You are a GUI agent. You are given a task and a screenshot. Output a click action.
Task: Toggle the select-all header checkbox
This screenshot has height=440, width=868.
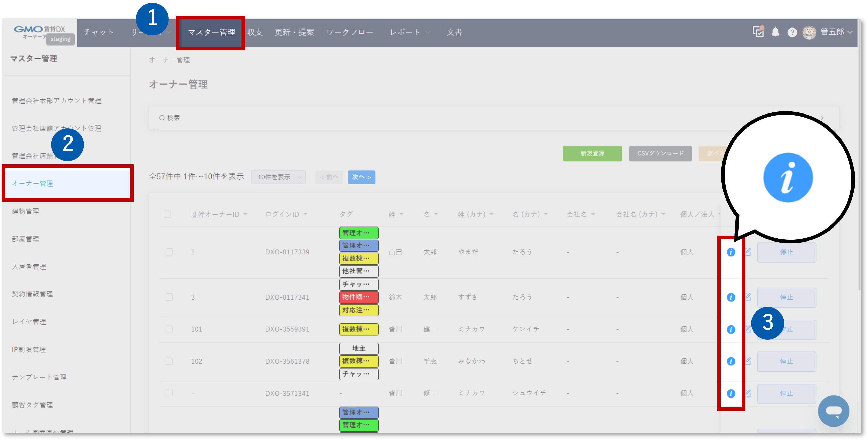click(167, 215)
